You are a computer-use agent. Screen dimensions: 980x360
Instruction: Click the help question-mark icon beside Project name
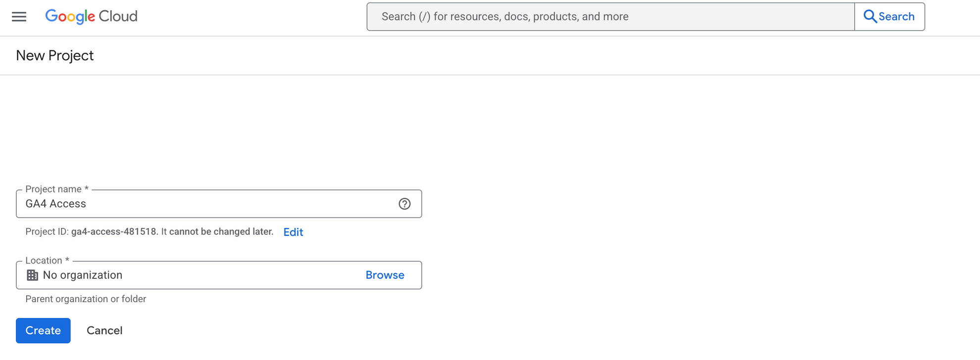(x=405, y=203)
